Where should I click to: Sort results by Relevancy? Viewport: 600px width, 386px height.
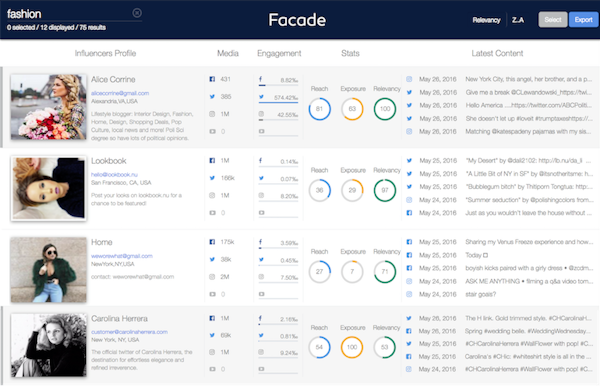click(486, 20)
